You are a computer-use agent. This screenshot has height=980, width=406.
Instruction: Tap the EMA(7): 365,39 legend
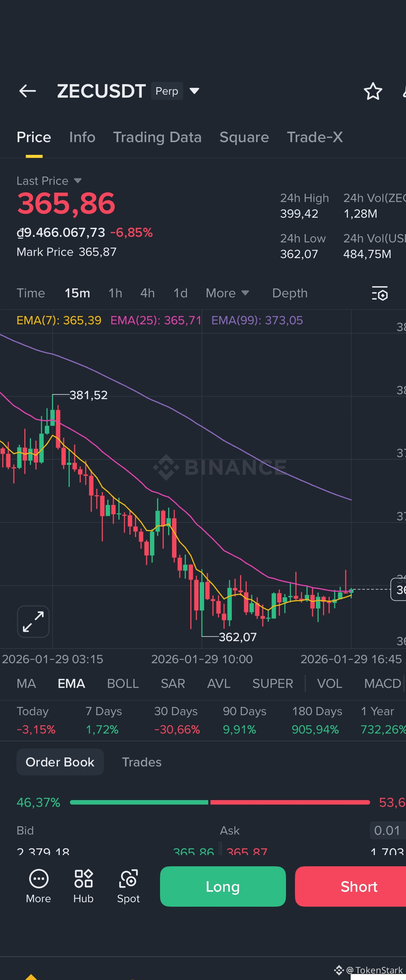(59, 320)
